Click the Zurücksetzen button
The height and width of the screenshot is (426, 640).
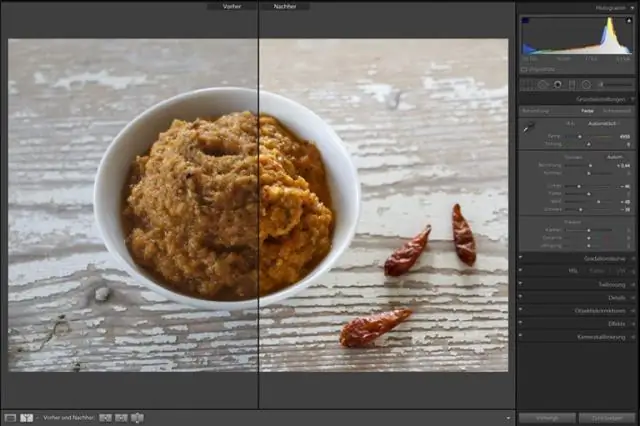point(607,417)
